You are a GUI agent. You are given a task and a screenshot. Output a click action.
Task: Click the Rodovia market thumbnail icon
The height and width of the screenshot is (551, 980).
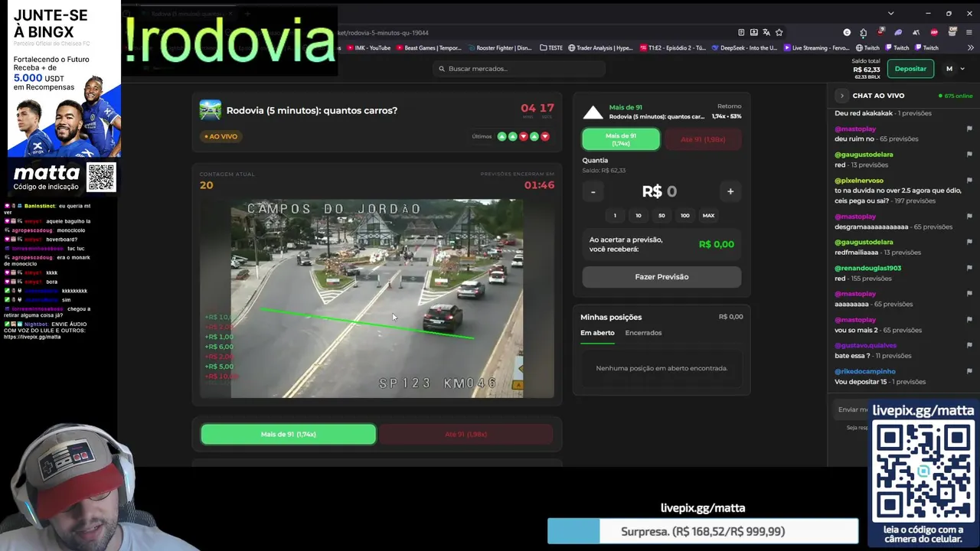point(210,109)
